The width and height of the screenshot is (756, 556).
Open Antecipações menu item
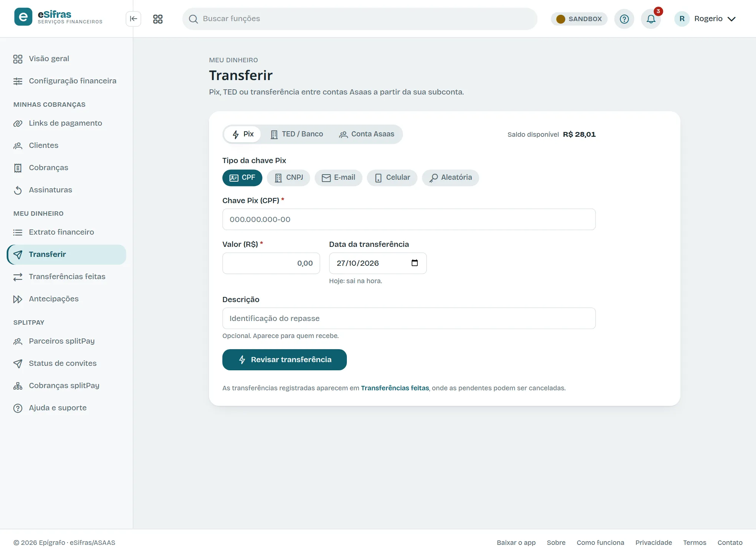pyautogui.click(x=66, y=299)
